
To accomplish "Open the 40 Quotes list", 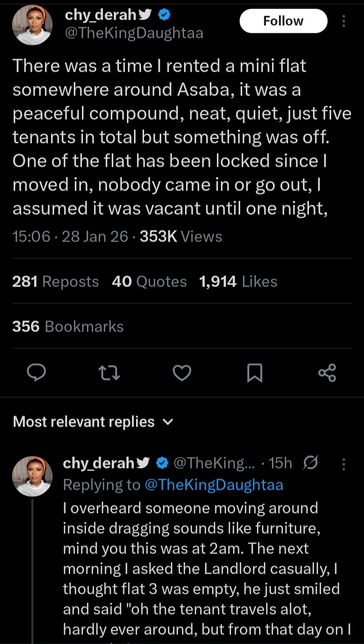I will (x=149, y=282).
